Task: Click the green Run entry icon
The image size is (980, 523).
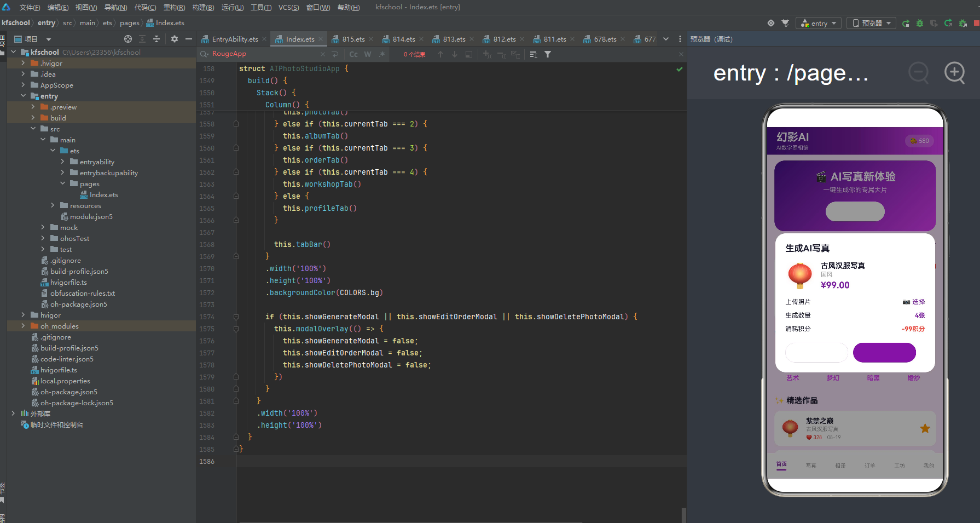Action: [x=906, y=23]
